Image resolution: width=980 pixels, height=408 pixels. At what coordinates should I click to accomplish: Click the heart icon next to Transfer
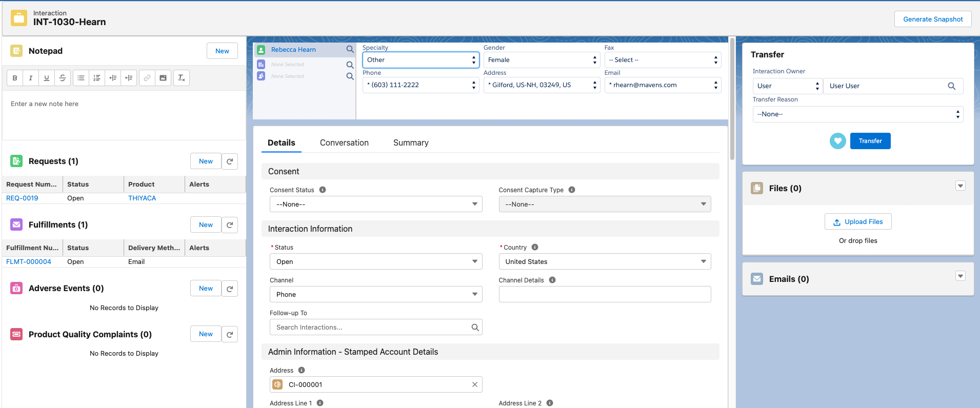[837, 141]
